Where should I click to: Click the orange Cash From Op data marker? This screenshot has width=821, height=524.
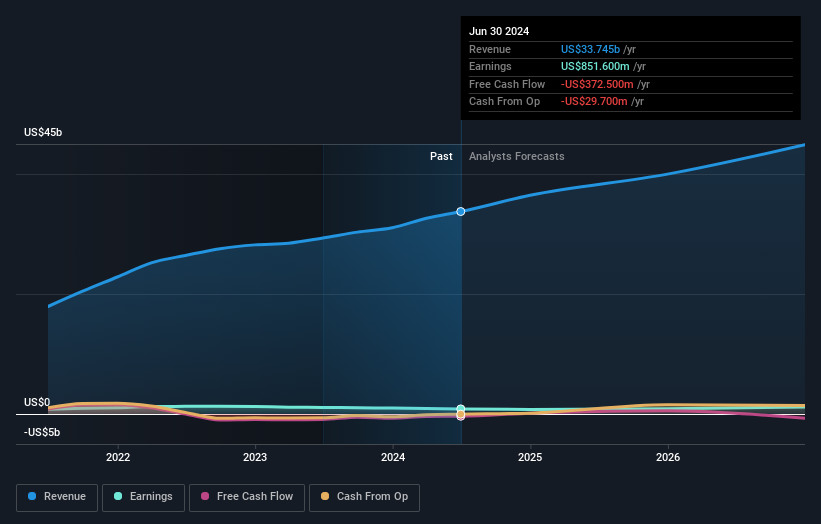click(461, 415)
